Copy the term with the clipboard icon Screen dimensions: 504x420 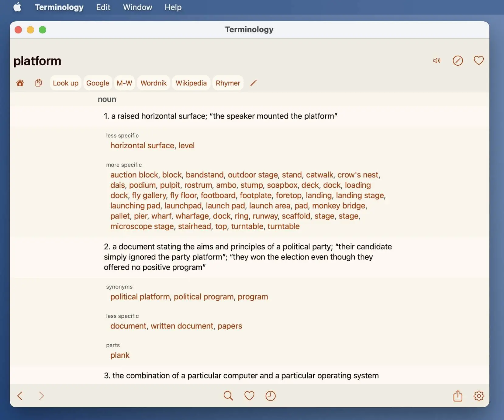pos(39,83)
